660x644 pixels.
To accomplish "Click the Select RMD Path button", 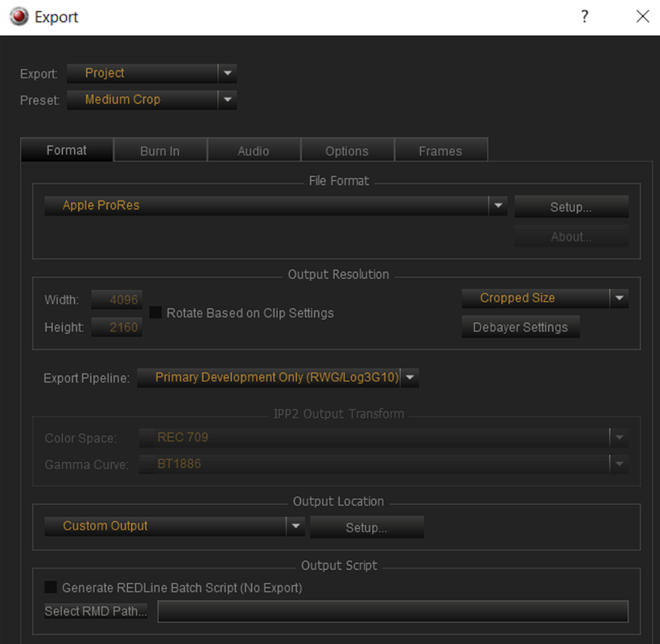I will [96, 611].
